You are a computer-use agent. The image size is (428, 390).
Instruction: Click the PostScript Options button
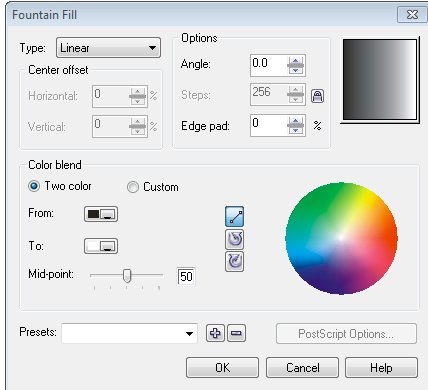pos(346,333)
